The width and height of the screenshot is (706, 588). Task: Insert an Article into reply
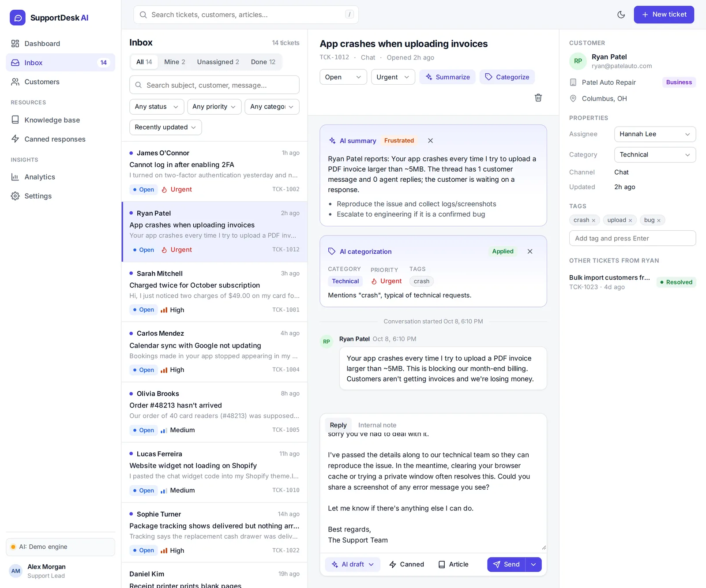453,564
